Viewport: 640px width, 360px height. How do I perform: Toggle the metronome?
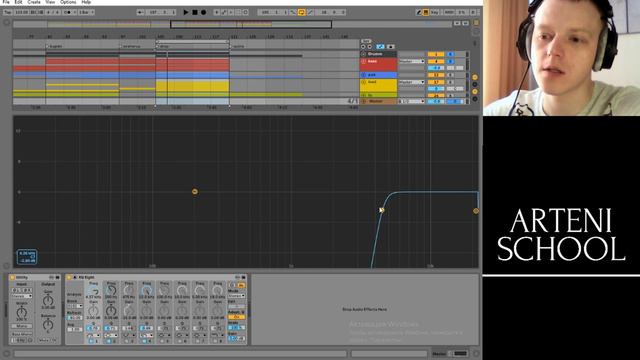68,12
